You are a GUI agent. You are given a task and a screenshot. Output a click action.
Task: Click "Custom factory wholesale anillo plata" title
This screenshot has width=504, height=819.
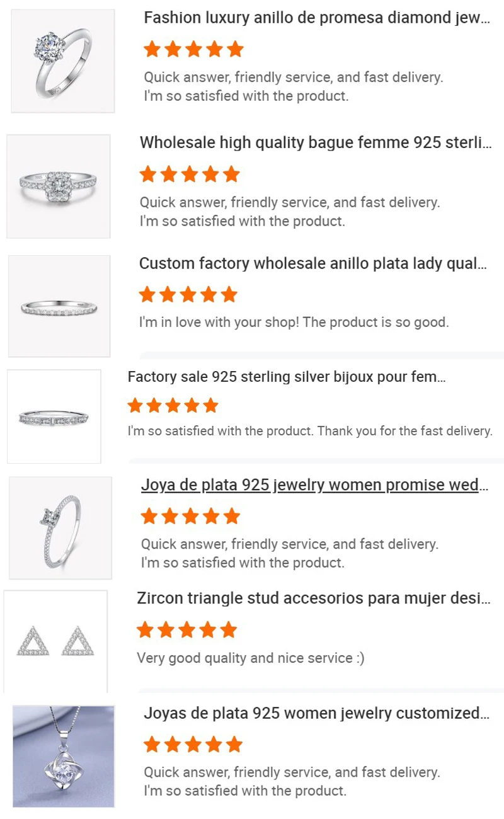(312, 263)
